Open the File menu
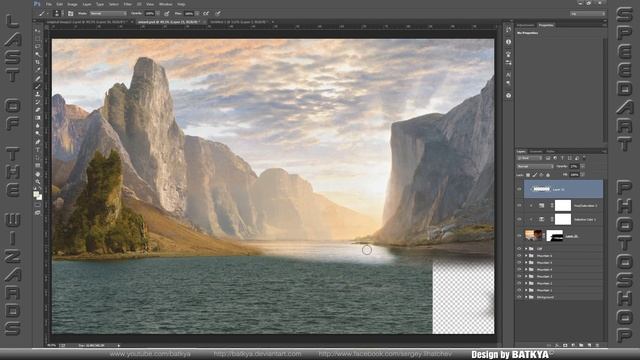640x360 pixels. tap(49, 4)
